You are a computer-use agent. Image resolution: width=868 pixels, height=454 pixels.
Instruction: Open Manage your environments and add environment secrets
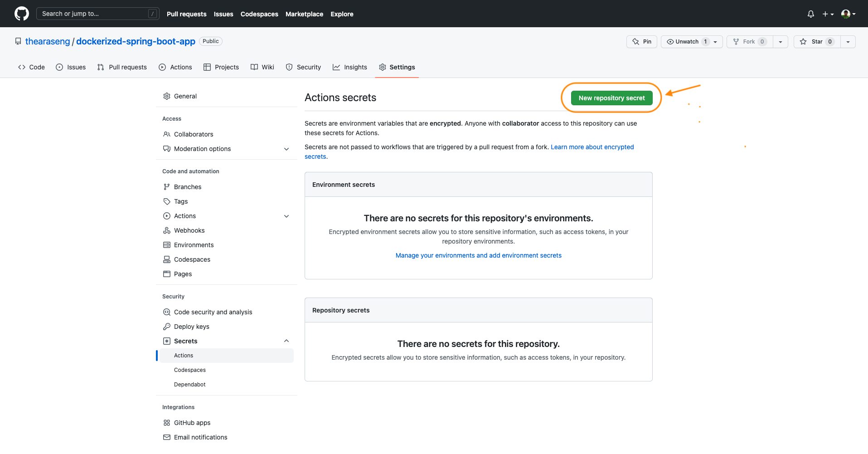(x=479, y=255)
